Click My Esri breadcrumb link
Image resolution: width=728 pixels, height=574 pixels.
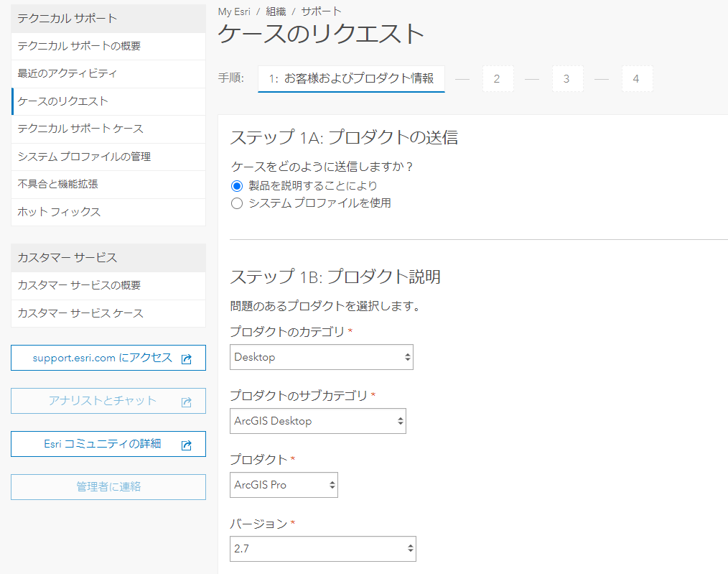coord(234,11)
